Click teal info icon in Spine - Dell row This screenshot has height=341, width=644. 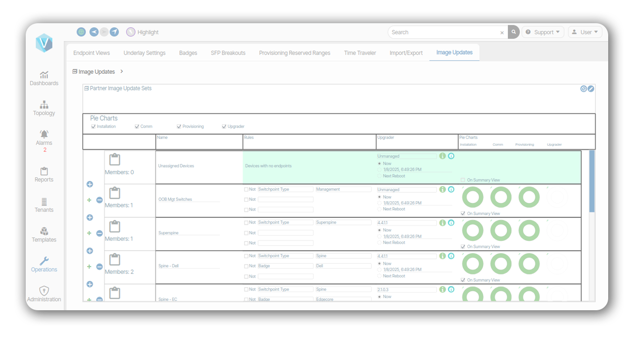[451, 256]
